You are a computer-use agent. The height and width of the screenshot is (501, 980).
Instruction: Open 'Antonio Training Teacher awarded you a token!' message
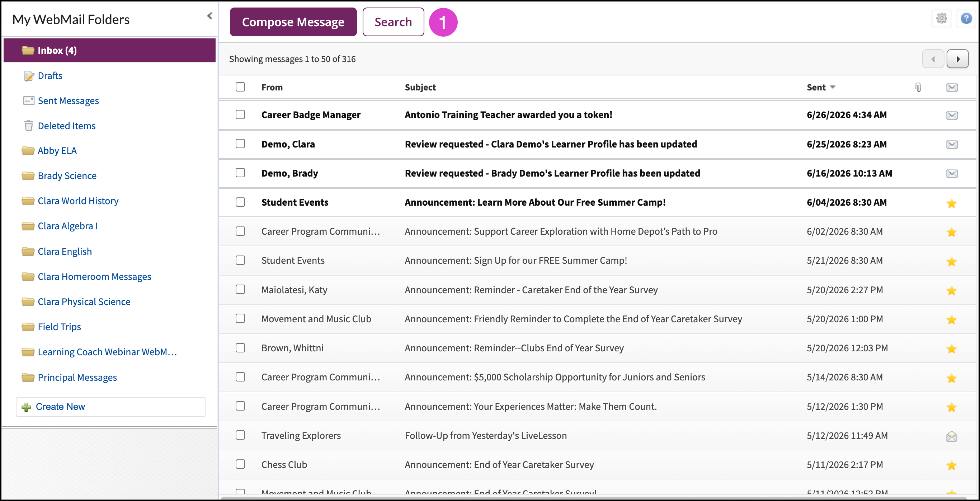508,114
